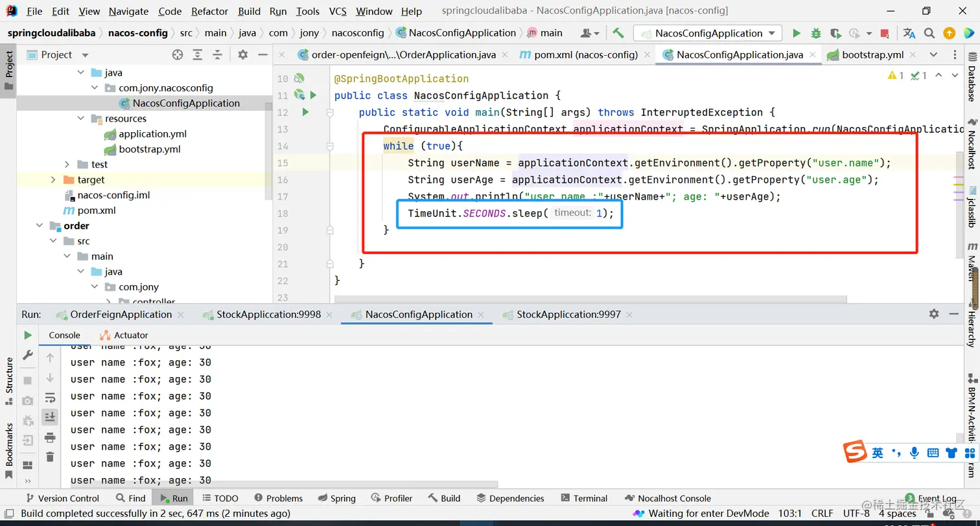Screen dimensions: 980x526
Task: Open the Terminal tool window
Action: [x=583, y=498]
